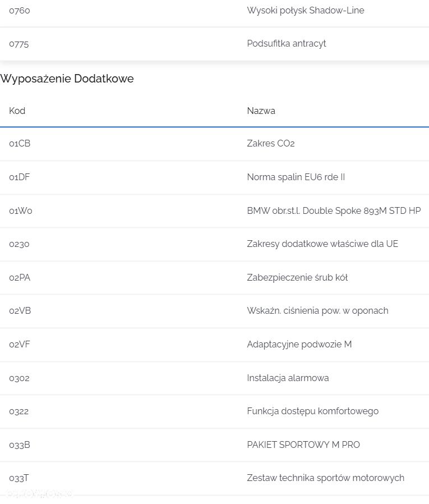Click code 02VB
Viewport: 429px width, 504px height.
pyautogui.click(x=20, y=311)
